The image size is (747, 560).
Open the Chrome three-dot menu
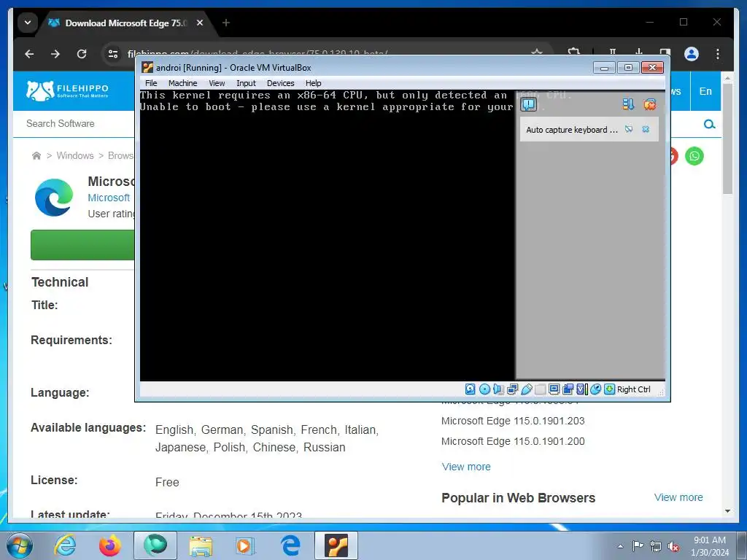point(718,54)
